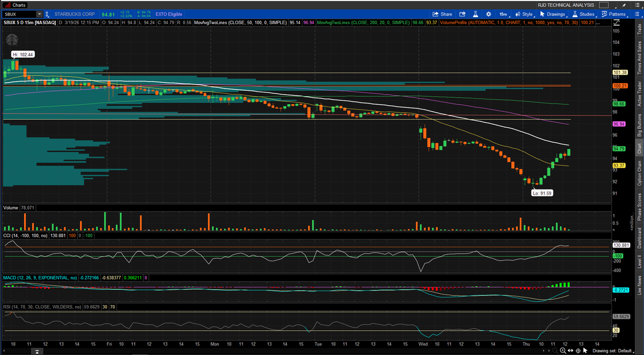Click the grid layout rectangle icon

[603, 5]
